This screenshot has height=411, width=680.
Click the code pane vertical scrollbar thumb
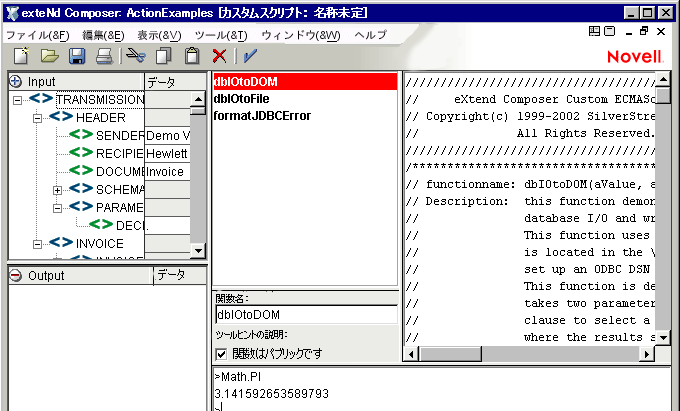coord(663,95)
